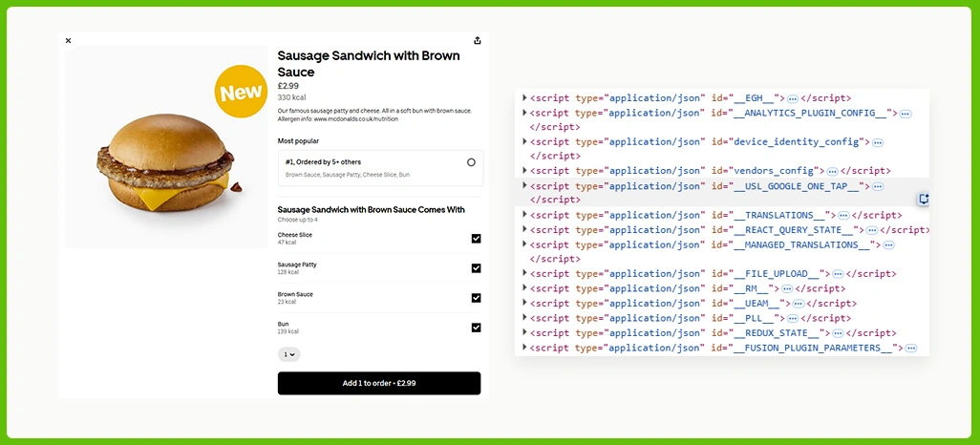Screen dimensions: 980x445
Task: Click the ellipsis after __REACT_QUERY_STATE__ tag
Action: tap(873, 230)
